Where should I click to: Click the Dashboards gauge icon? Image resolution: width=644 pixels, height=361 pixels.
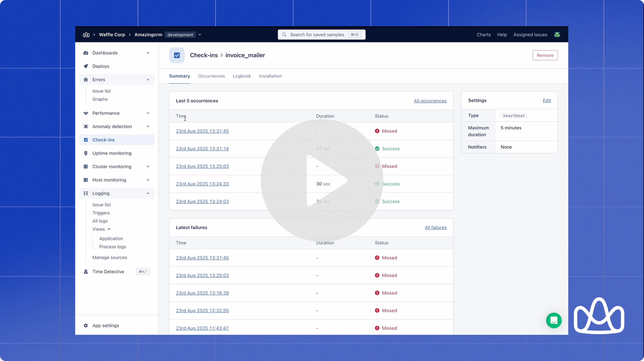(x=86, y=53)
